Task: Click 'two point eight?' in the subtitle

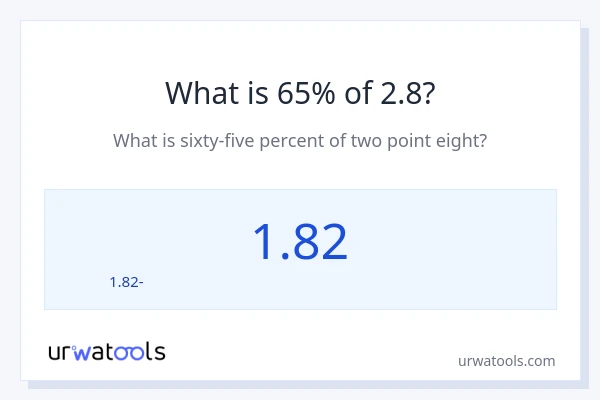Action: tap(419, 141)
